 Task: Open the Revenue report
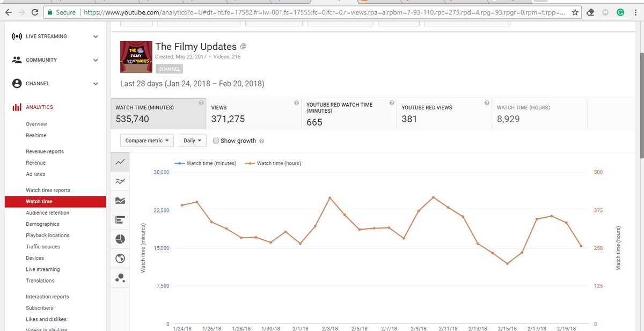pyautogui.click(x=36, y=163)
